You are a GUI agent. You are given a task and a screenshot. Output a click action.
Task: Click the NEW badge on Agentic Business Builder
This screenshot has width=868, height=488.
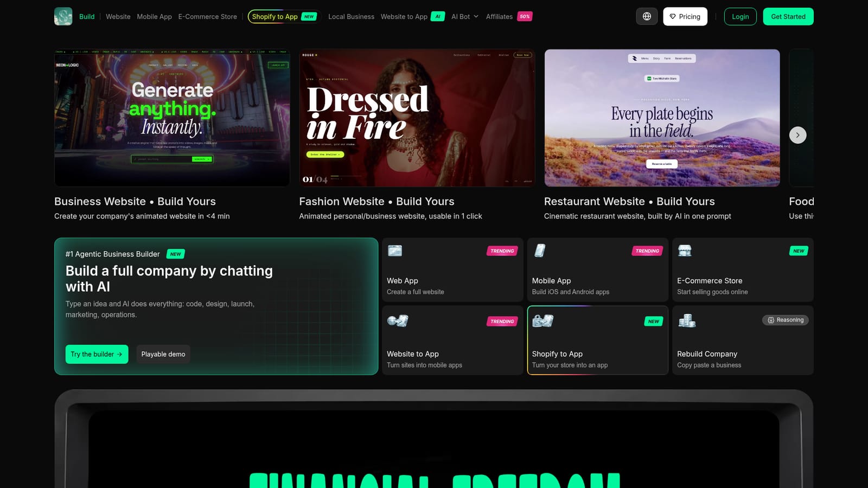(x=176, y=254)
